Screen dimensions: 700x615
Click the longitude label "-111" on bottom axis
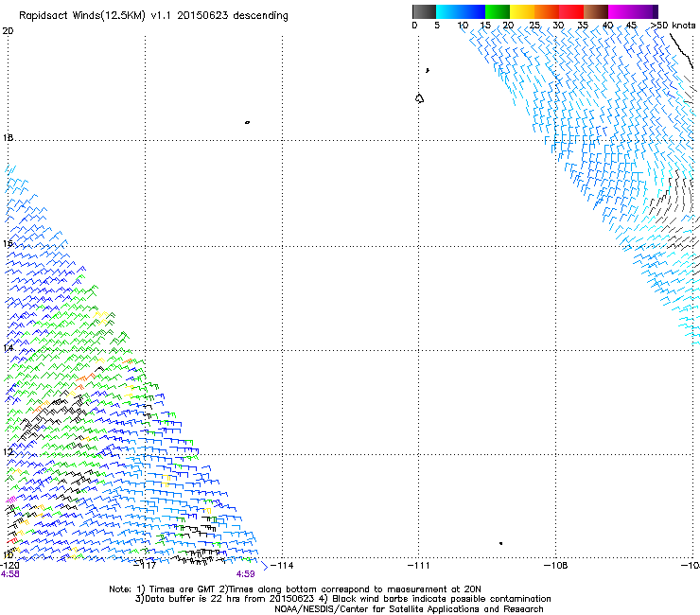419,566
